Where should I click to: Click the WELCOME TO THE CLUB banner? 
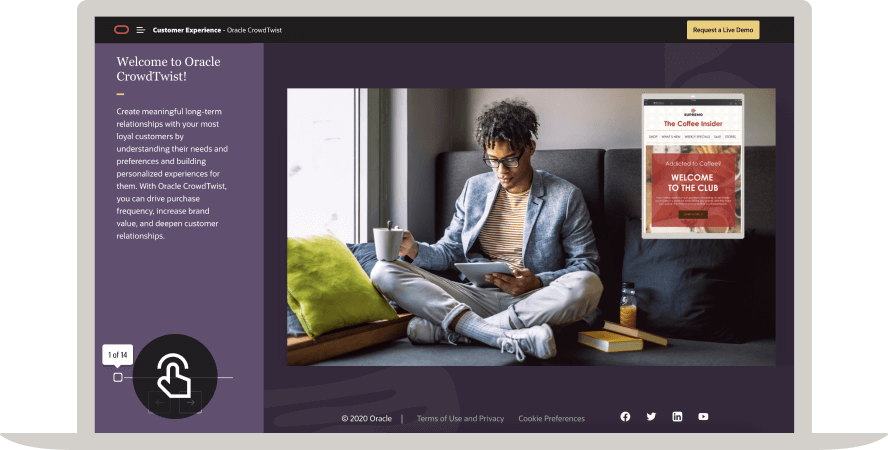(x=692, y=182)
